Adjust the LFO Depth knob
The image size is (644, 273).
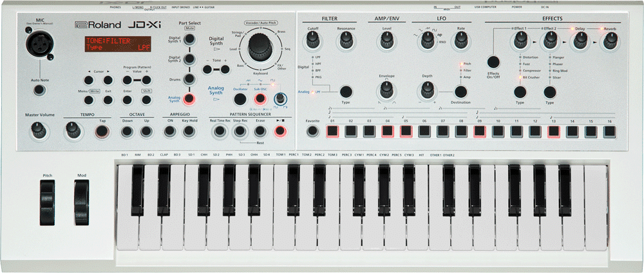click(428, 89)
